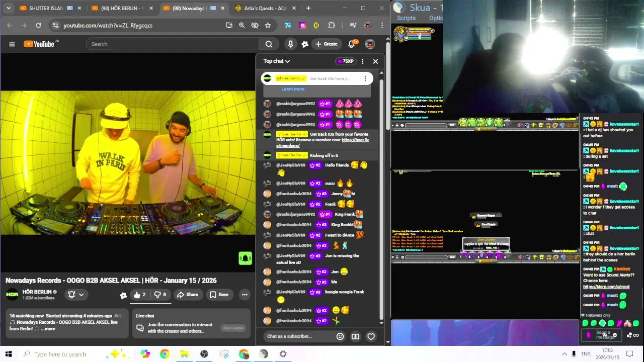This screenshot has height=362, width=644.
Task: Start voice search with the microphone icon
Action: 290,44
